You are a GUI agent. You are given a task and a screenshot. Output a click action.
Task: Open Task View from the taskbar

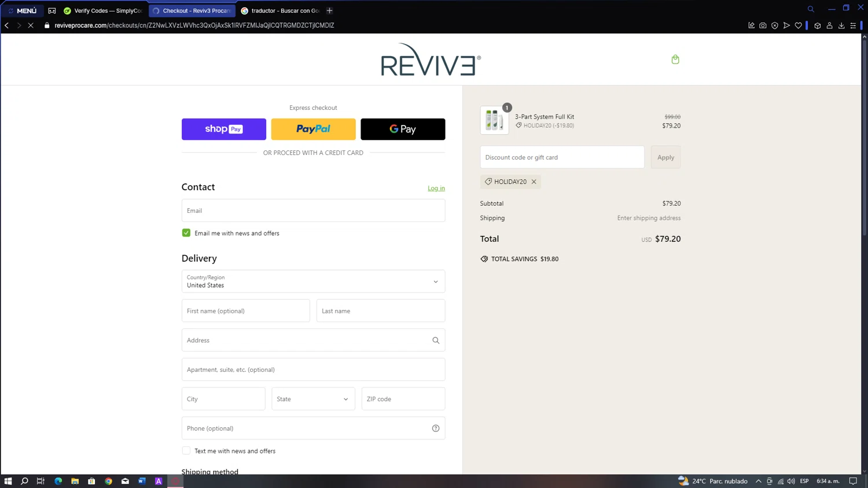pyautogui.click(x=41, y=481)
